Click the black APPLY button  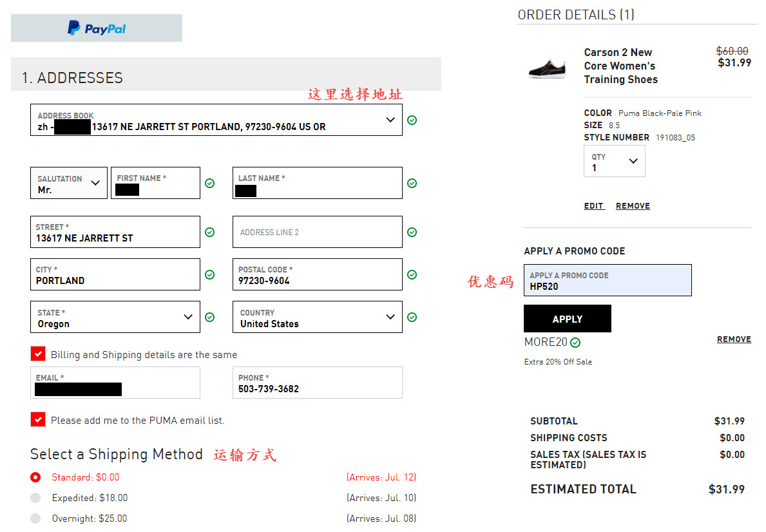click(567, 319)
